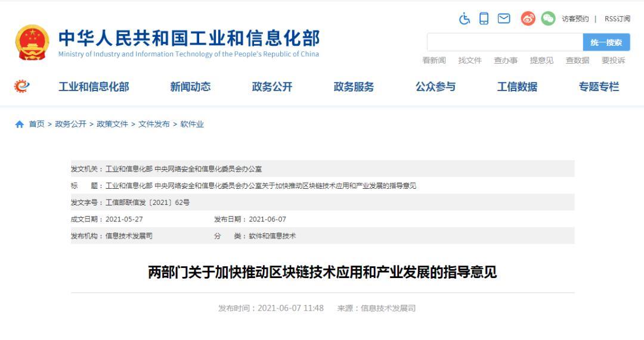Open the 新闻动态 navigation menu
Image resolution: width=644 pixels, height=340 pixels.
(x=190, y=87)
